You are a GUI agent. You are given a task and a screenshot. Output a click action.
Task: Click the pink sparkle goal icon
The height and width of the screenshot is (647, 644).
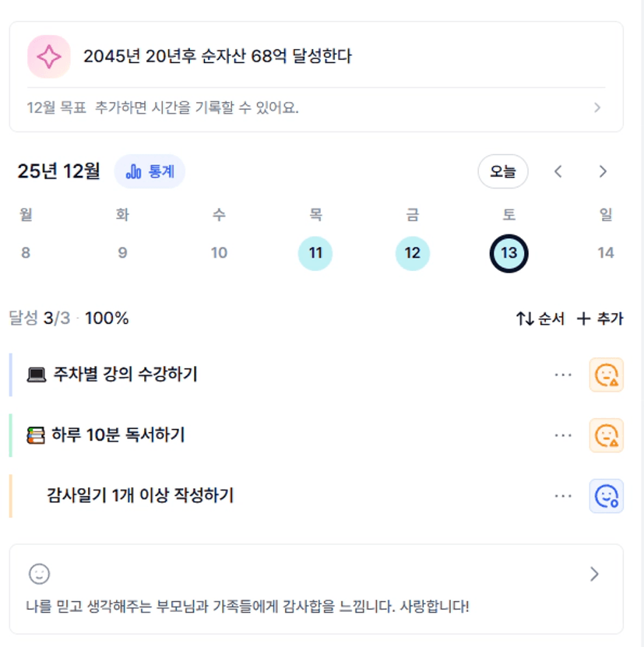pos(49,57)
